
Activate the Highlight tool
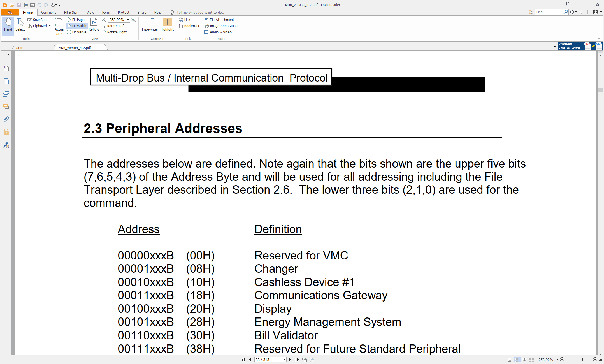[167, 22]
